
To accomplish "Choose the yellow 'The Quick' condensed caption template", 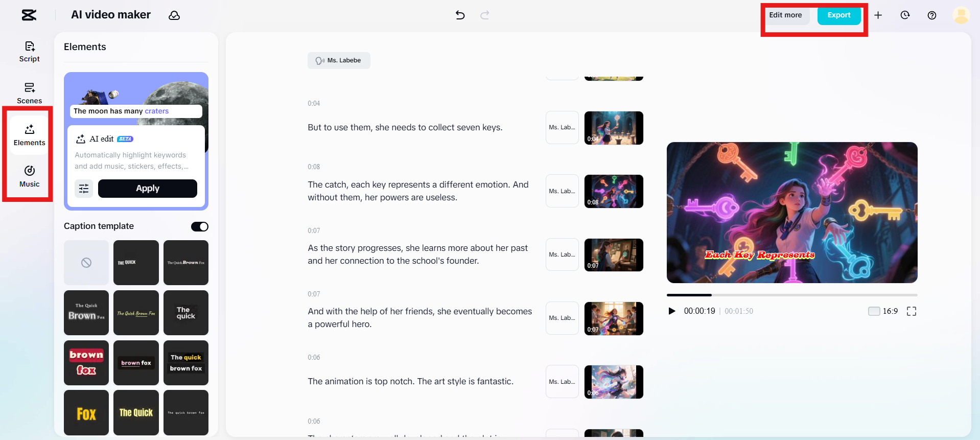I will 136,413.
